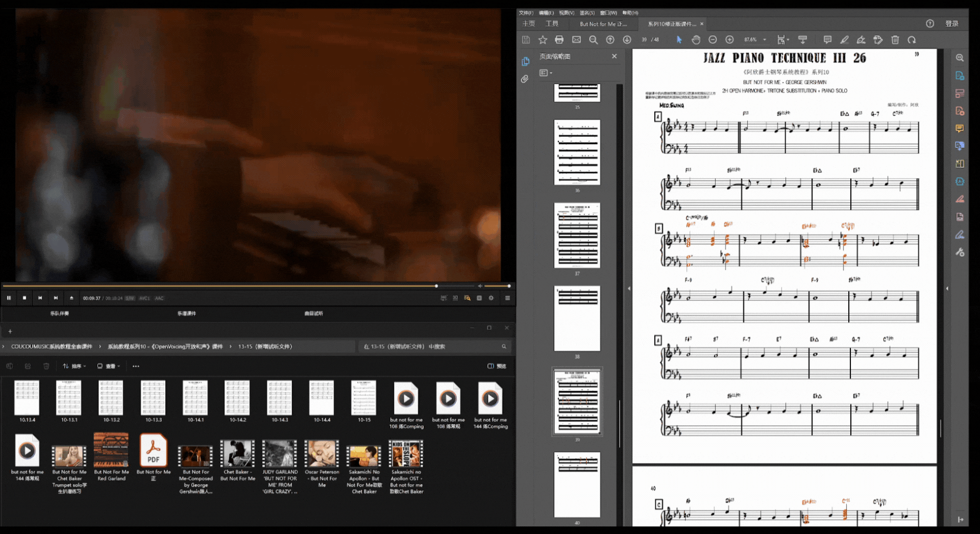Switch to the 工具 tools tab
Screen dimensions: 980x534
[552, 24]
